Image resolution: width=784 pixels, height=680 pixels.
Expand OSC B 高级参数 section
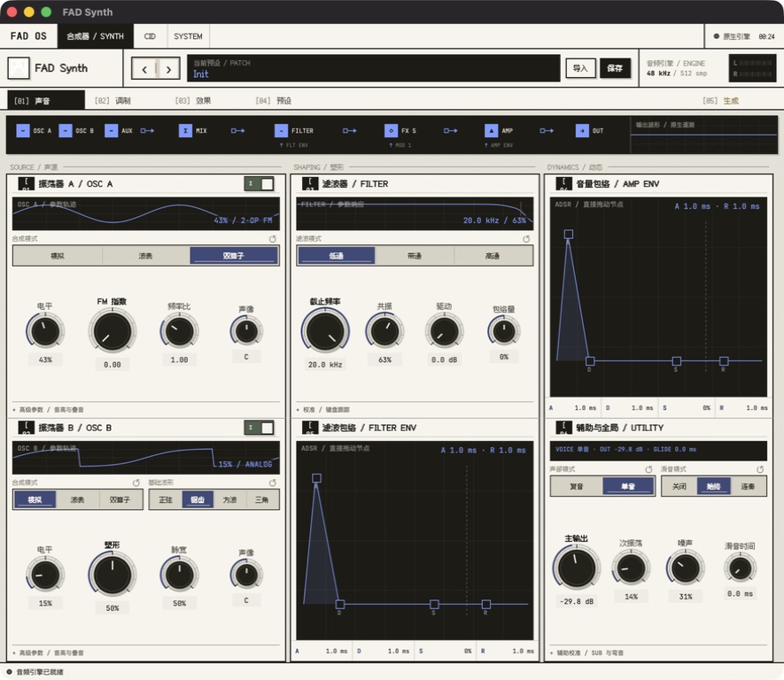(49, 653)
